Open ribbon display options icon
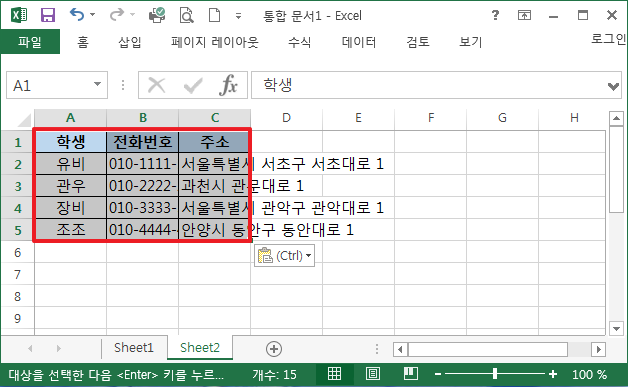The image size is (628, 387). pyautogui.click(x=524, y=15)
